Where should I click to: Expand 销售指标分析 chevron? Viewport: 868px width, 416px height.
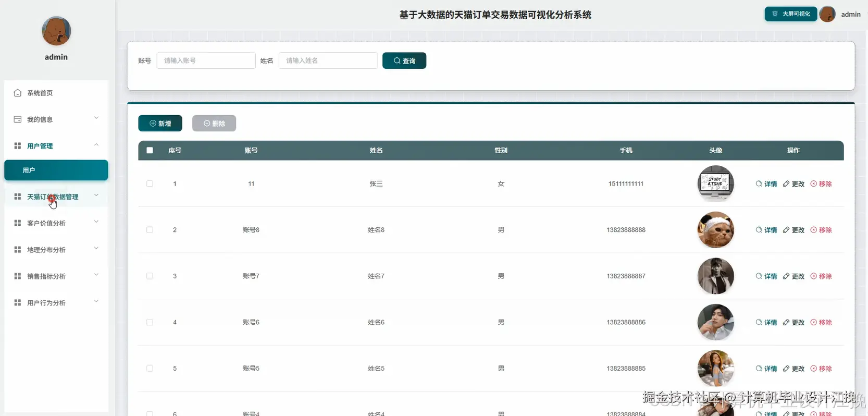tap(96, 275)
